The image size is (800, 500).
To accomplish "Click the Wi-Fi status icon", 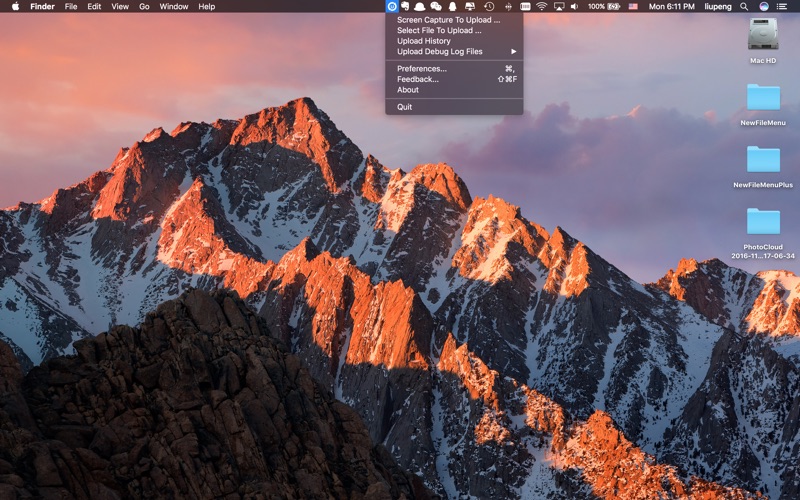I will tap(542, 7).
